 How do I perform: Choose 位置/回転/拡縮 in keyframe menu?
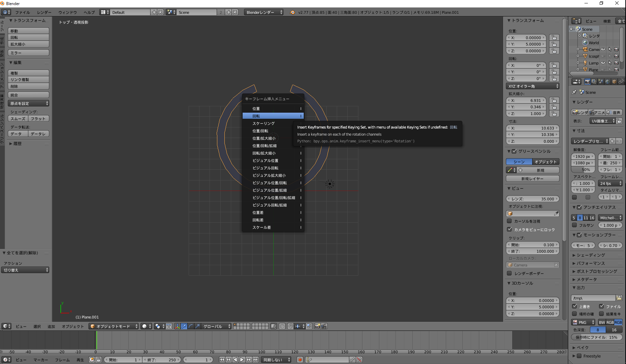click(273, 146)
